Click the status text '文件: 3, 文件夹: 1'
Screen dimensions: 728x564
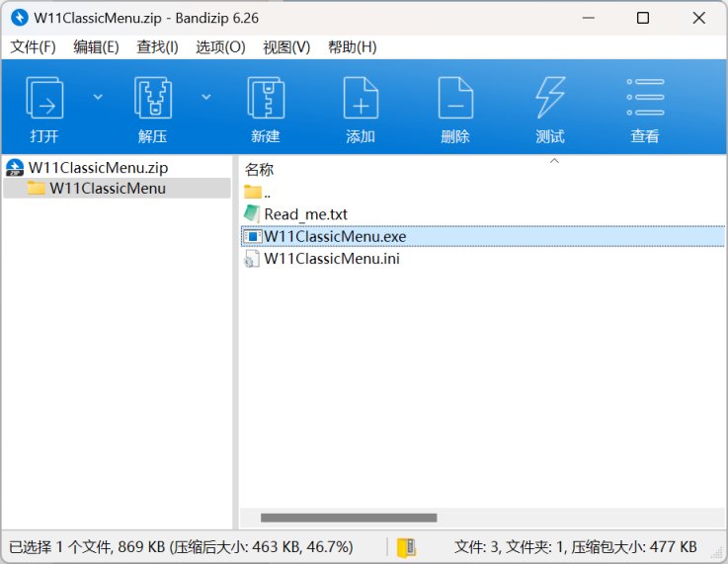(x=510, y=547)
